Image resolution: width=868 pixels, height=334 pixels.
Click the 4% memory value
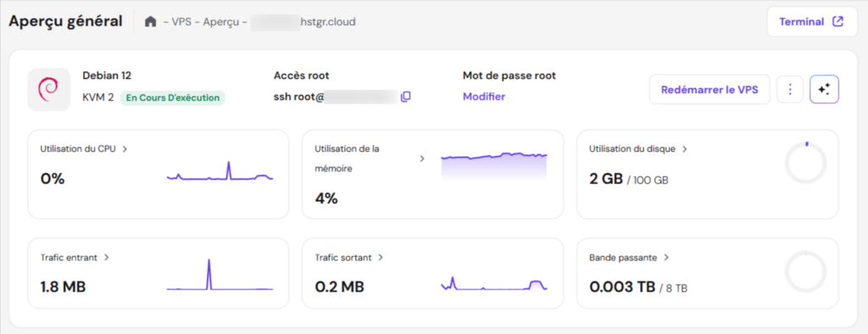(326, 198)
